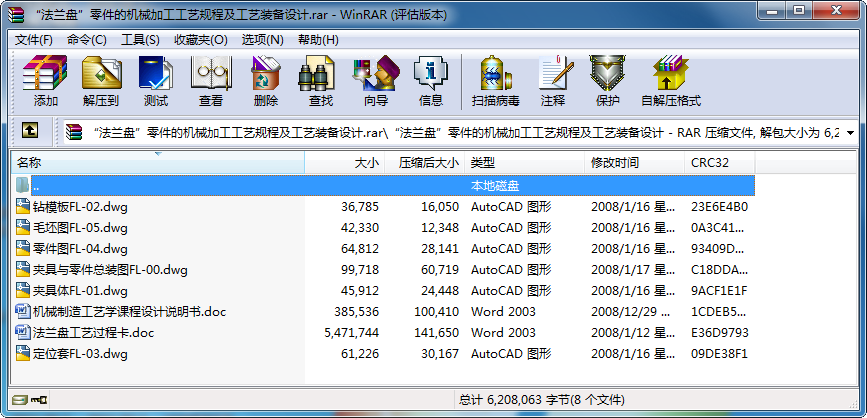Select file name 钻模板FL-02.dwg
This screenshot has height=418, width=867.
80,207
